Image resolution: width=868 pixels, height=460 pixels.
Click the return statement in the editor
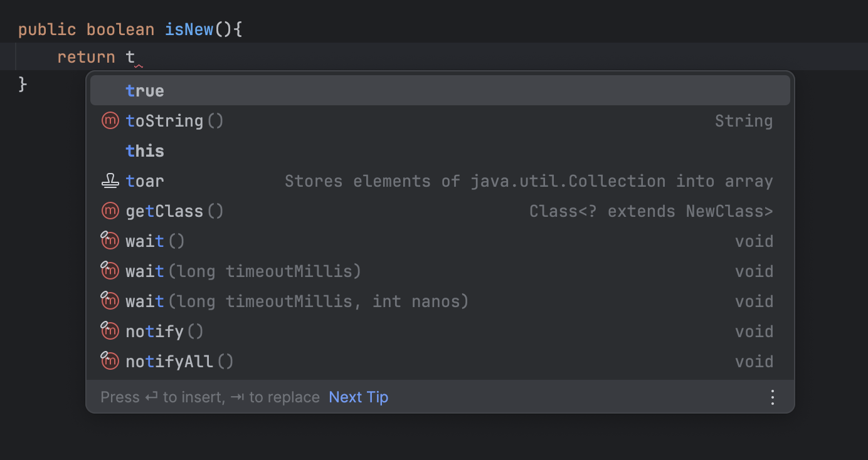tap(86, 57)
